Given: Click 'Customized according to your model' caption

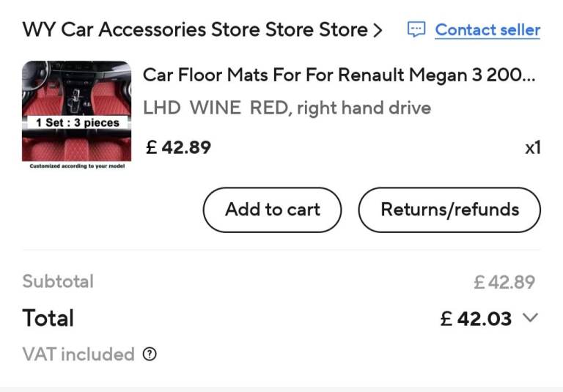Looking at the screenshot, I should pos(77,166).
